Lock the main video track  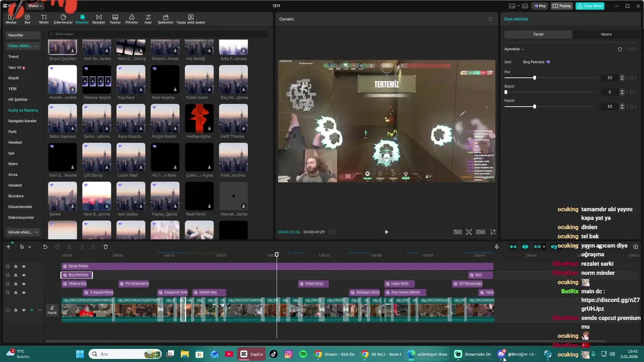pos(16,310)
